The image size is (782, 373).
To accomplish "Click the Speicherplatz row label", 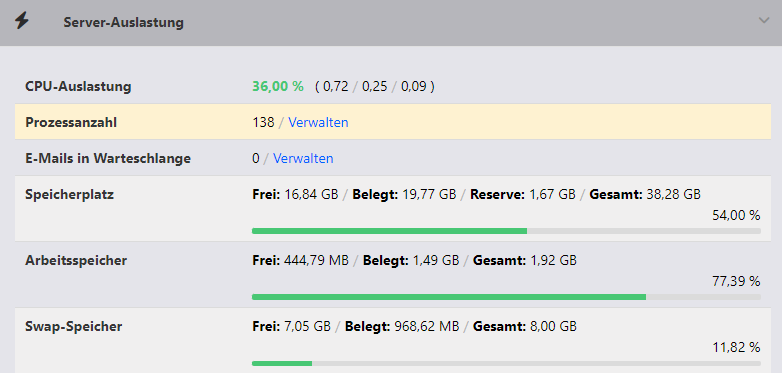I will [x=69, y=194].
